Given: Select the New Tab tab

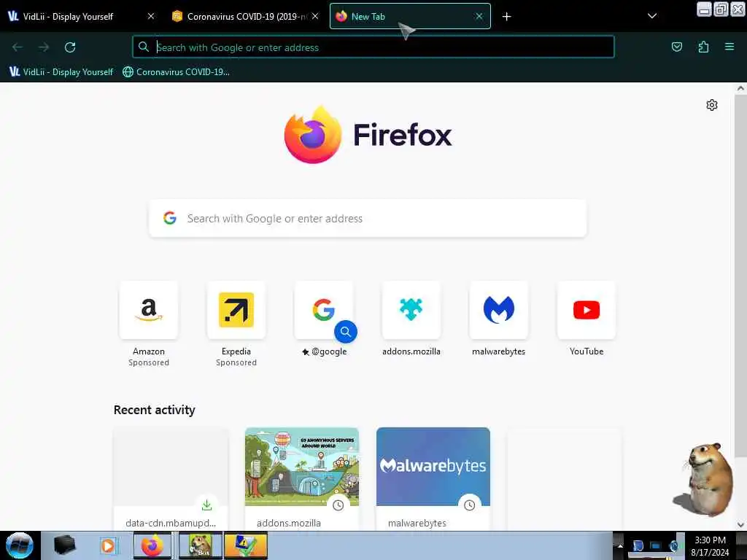Looking at the screenshot, I should click(410, 17).
